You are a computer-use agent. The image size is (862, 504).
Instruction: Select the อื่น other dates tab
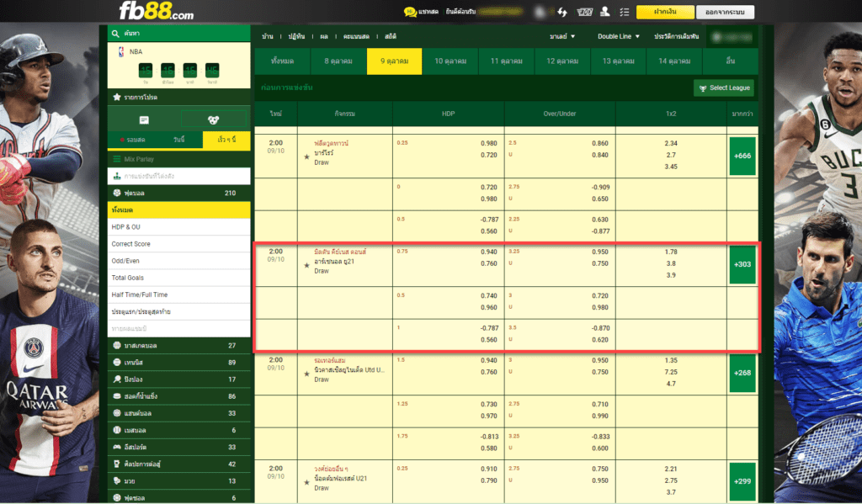pos(730,61)
